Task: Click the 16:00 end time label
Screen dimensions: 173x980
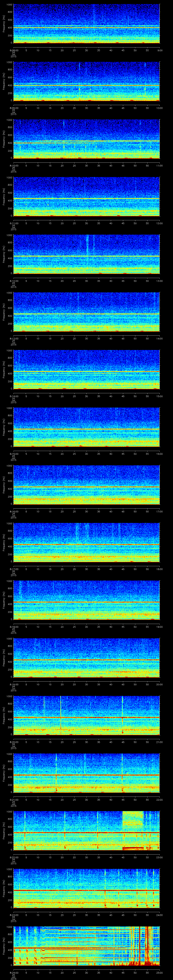Action: 160,454
